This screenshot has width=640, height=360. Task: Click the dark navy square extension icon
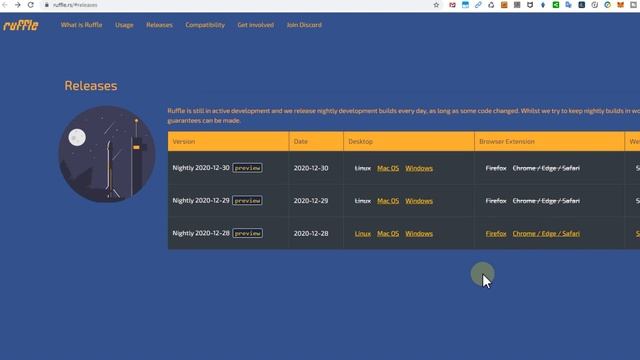click(582, 5)
